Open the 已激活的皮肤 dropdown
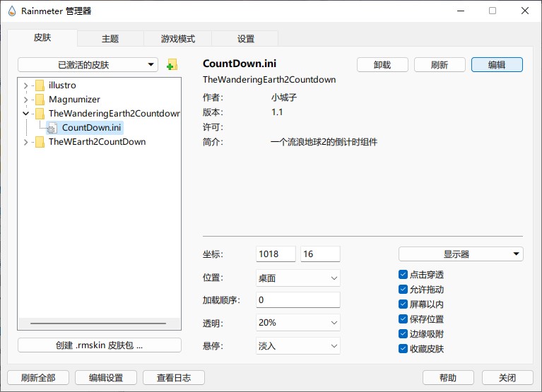The width and height of the screenshot is (542, 392). coord(88,64)
